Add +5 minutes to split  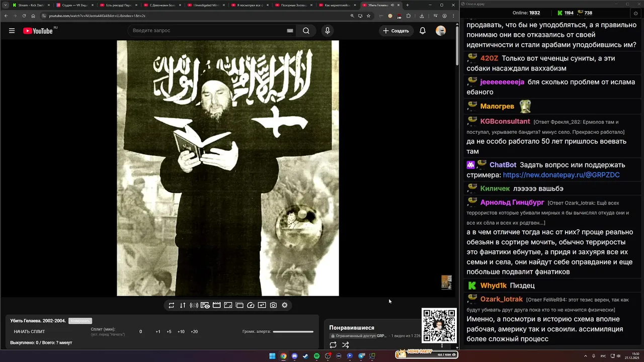coord(169,332)
